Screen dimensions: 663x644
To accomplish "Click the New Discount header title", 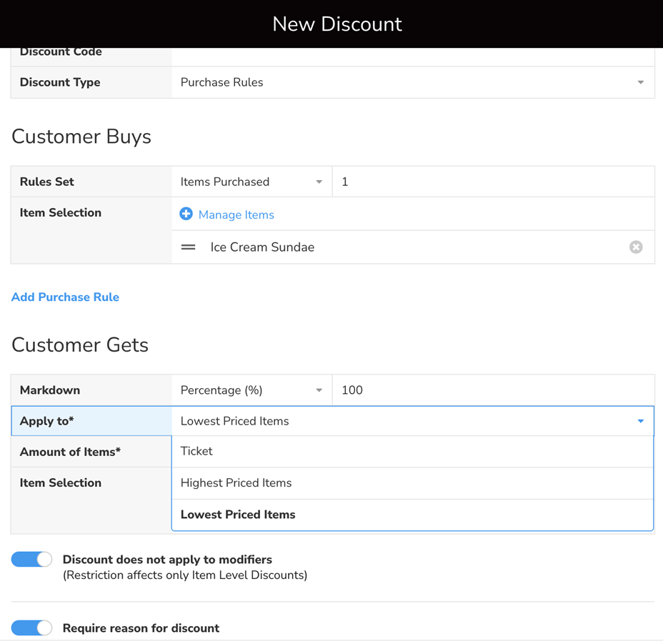I will click(337, 24).
